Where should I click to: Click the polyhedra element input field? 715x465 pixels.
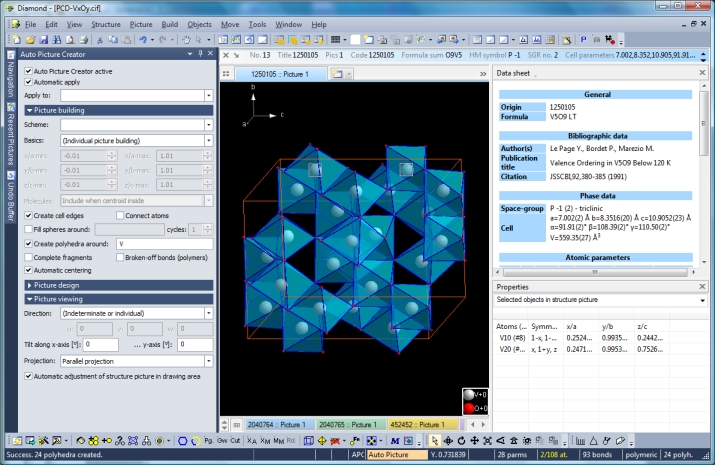point(164,244)
